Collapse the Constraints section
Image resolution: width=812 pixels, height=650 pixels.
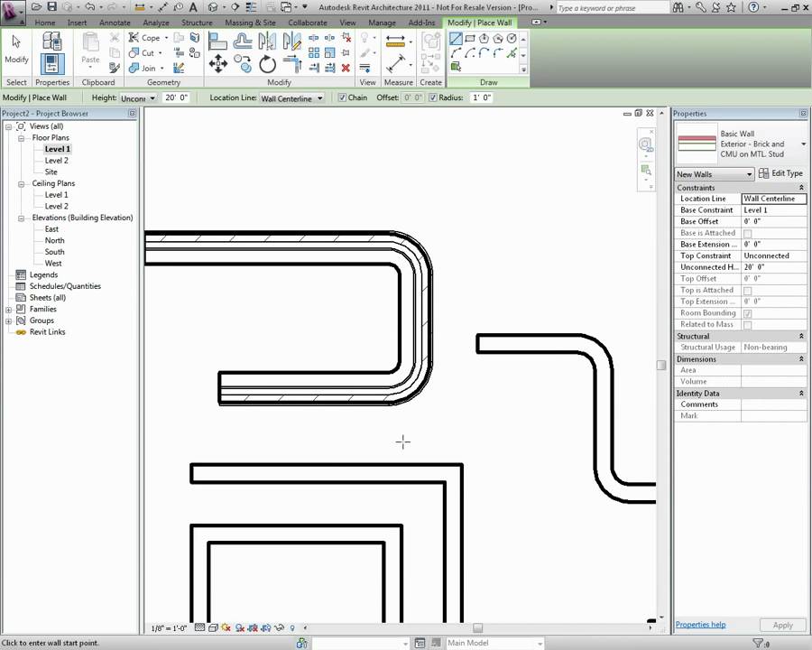click(801, 188)
